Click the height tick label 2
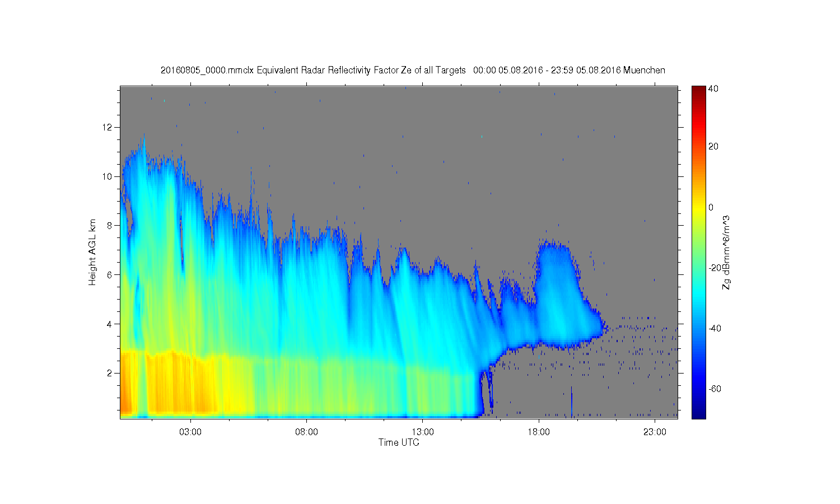The height and width of the screenshot is (504, 840). tap(110, 373)
